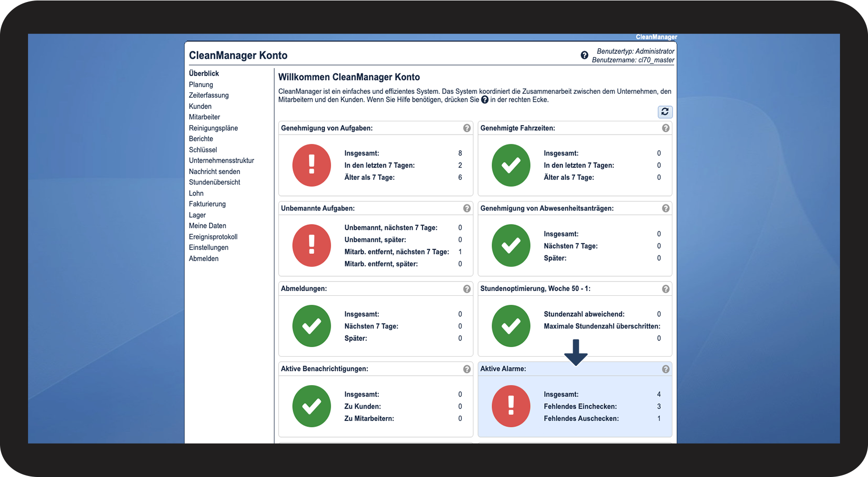Open help for the Unbemannte Aufgaben panel
This screenshot has height=477, width=868.
click(x=467, y=208)
